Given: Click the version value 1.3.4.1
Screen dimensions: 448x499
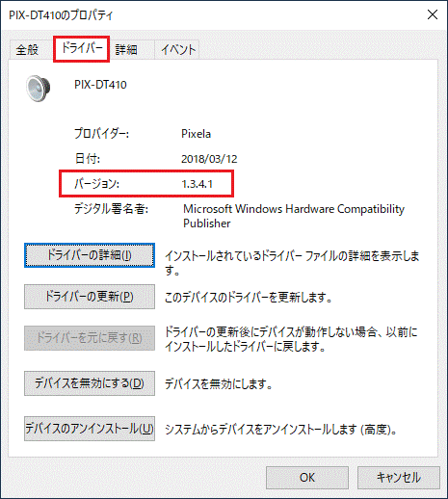Looking at the screenshot, I should (198, 184).
